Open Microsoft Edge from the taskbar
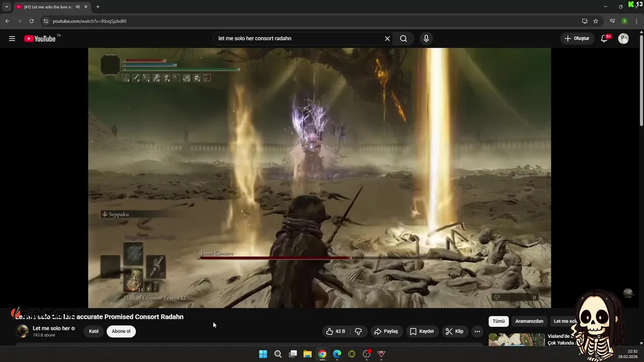Viewport: 644px width, 362px height. click(x=337, y=354)
